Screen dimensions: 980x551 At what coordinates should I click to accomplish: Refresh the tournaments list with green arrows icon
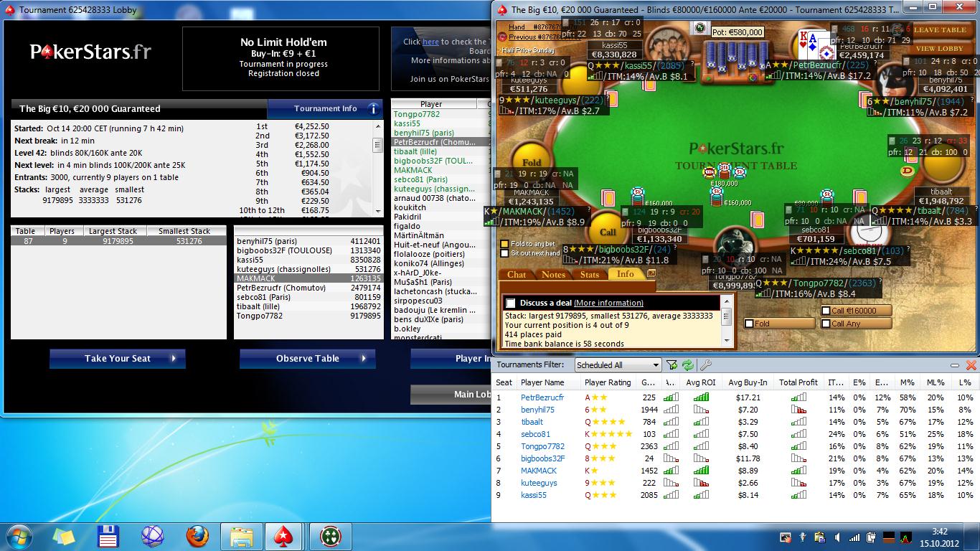[x=688, y=365]
